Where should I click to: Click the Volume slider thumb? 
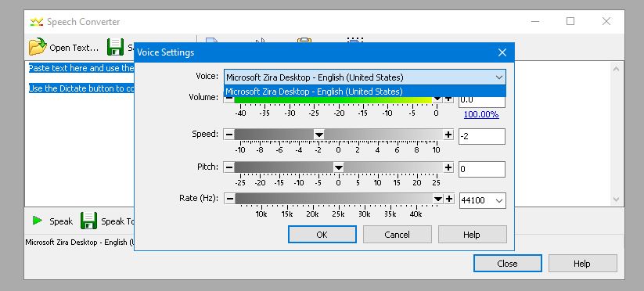point(437,99)
